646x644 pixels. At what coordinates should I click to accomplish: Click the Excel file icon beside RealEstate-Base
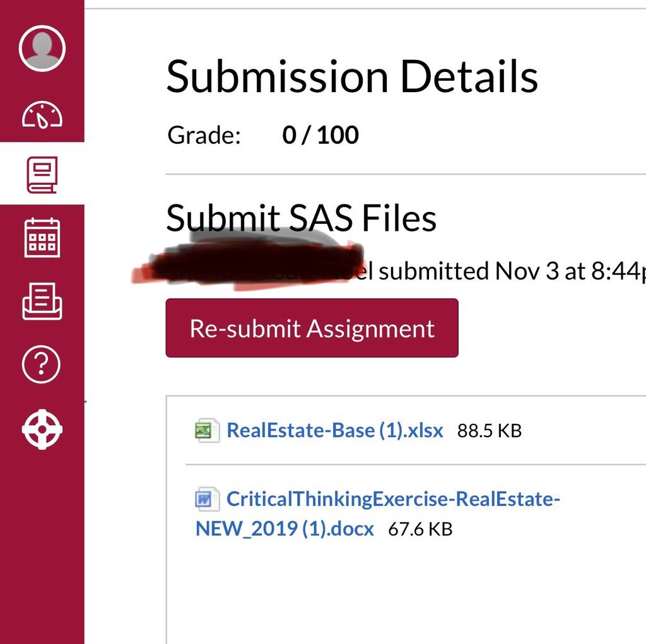[x=207, y=431]
